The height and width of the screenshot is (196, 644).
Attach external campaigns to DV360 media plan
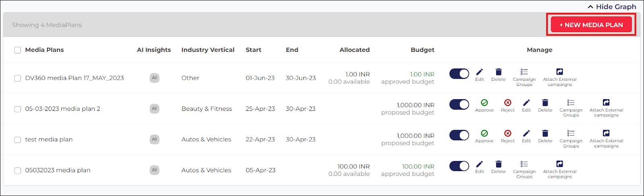point(559,77)
